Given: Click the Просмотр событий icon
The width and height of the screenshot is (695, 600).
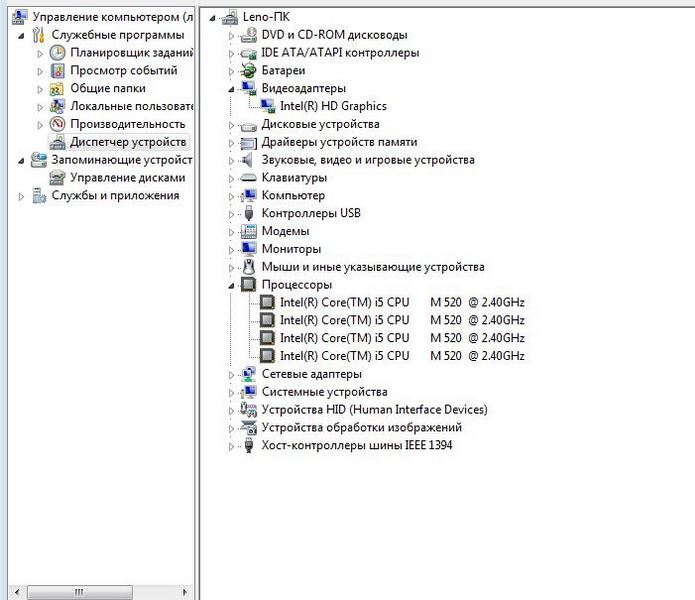Looking at the screenshot, I should click(x=58, y=71).
